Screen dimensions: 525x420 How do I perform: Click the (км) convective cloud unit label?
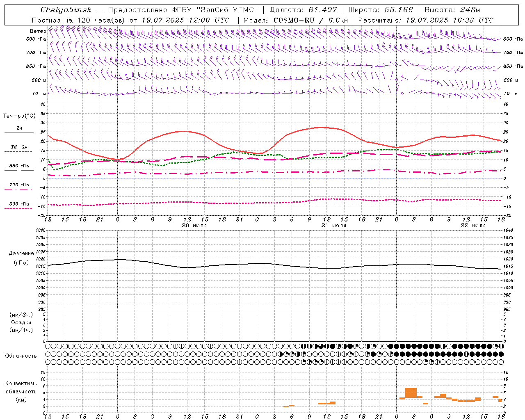[x=21, y=399]
